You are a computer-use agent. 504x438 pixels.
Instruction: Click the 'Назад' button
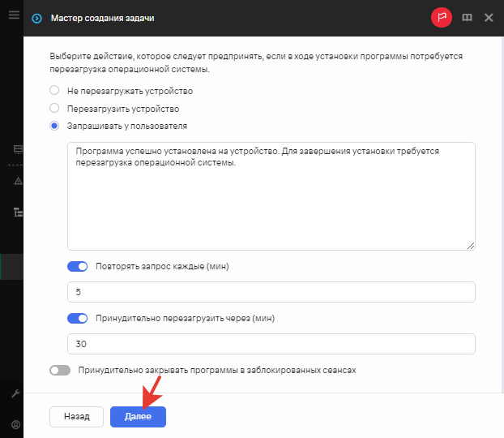tap(76, 417)
